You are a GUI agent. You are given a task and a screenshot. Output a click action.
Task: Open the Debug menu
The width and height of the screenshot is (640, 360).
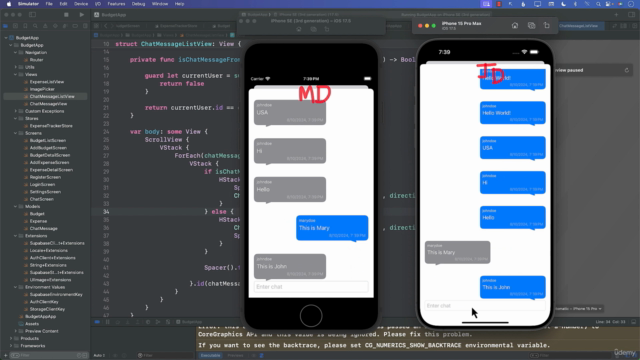(x=138, y=4)
